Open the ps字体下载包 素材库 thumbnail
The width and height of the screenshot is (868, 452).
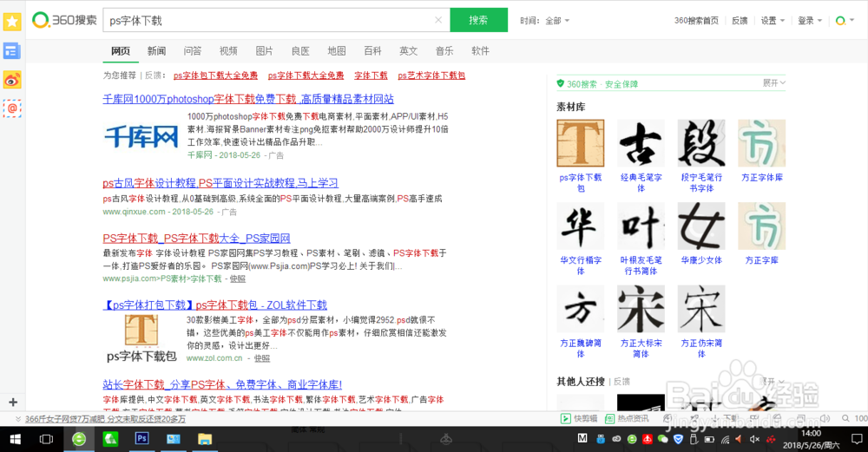click(580, 143)
